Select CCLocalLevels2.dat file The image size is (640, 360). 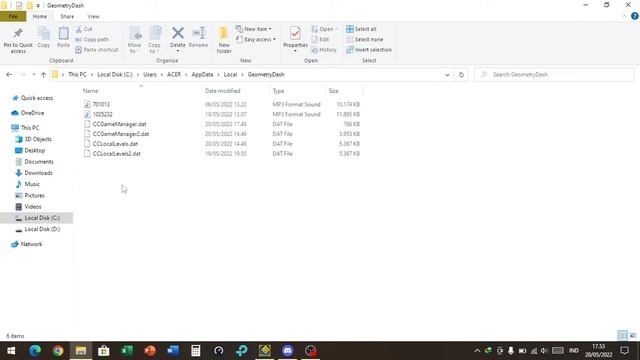[x=117, y=154]
